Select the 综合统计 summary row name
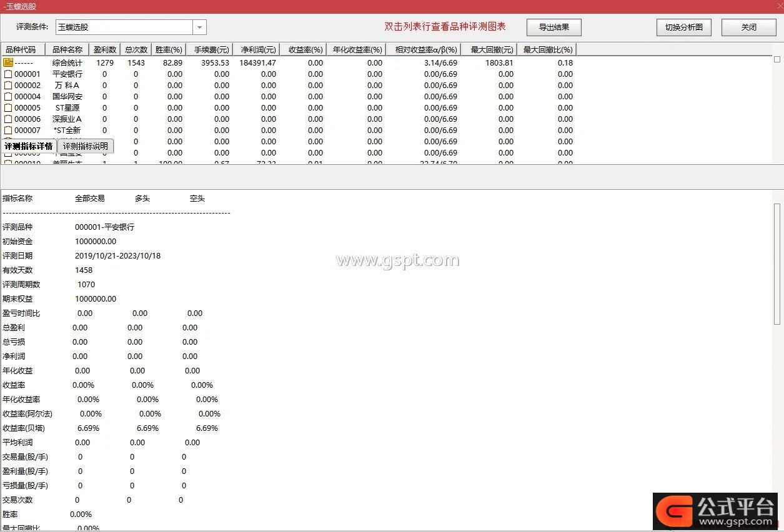The height and width of the screenshot is (532, 784). coord(67,62)
